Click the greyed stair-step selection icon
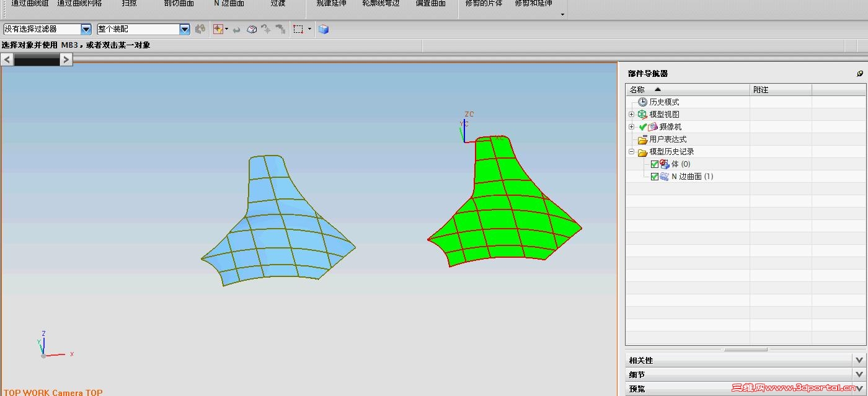Screen dimensions: 868x396 point(280,29)
